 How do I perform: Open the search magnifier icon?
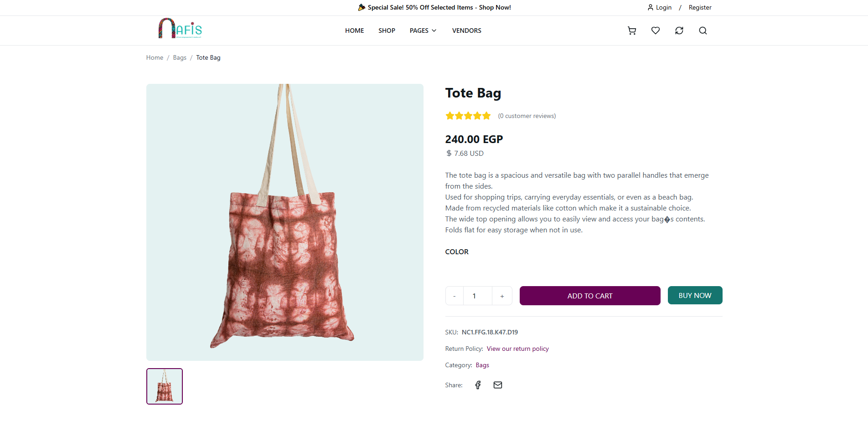click(x=703, y=31)
